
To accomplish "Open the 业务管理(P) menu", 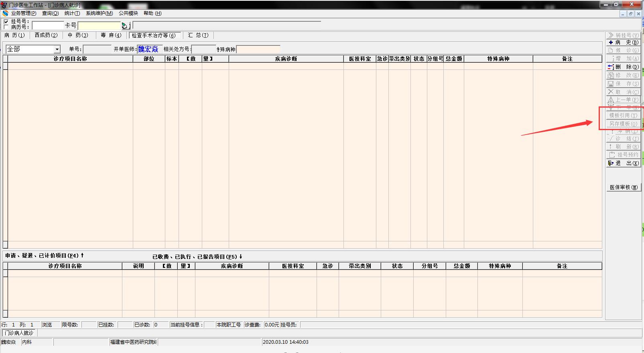I will tap(24, 13).
